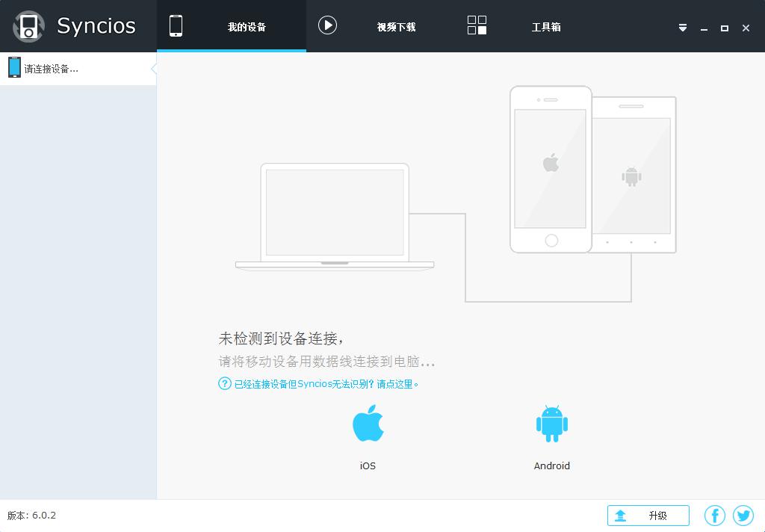Screen dimensions: 765x532
Task: Open the Twitter bird icon
Action: 743,516
